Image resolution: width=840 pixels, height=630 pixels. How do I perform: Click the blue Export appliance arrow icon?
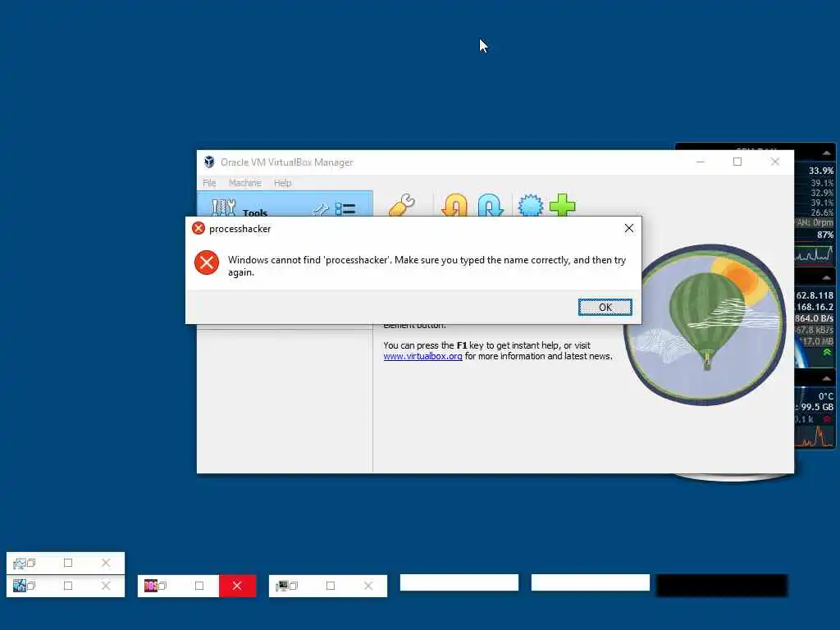[491, 206]
